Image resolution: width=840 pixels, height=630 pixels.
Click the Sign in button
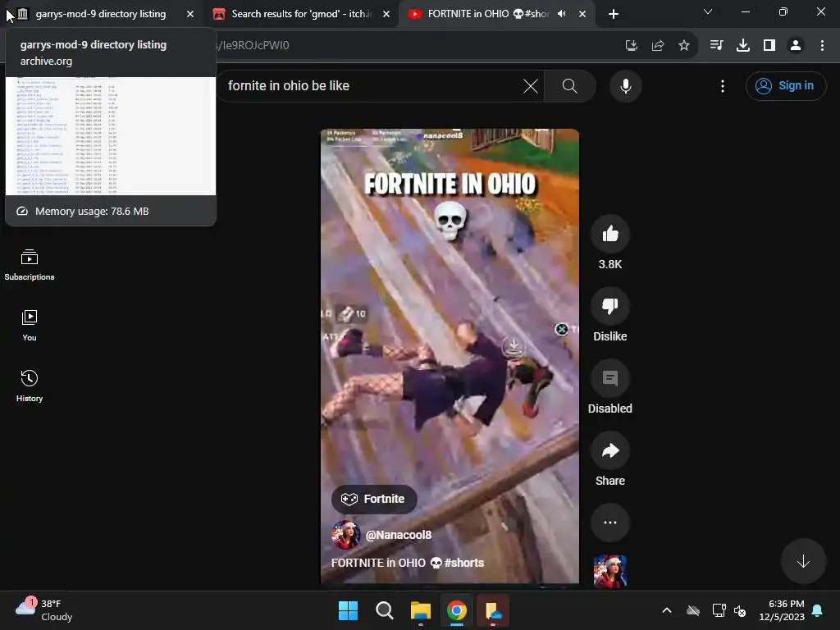(786, 85)
